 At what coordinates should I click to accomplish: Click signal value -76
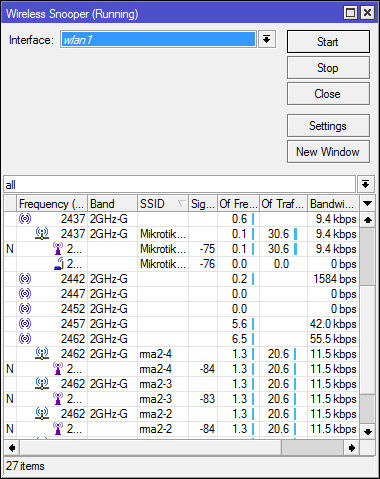207,264
